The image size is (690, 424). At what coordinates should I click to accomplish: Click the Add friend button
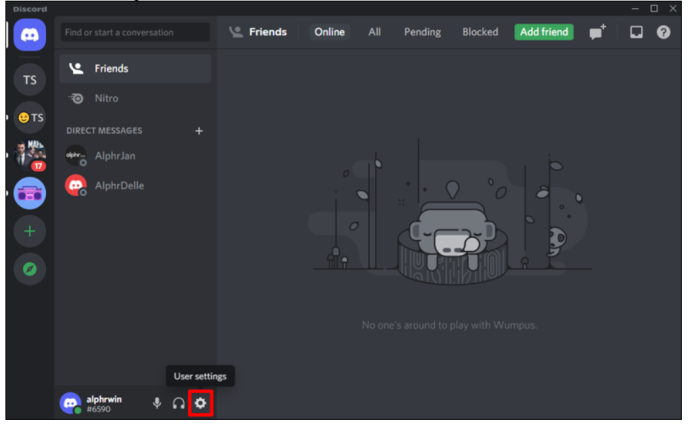click(x=544, y=32)
